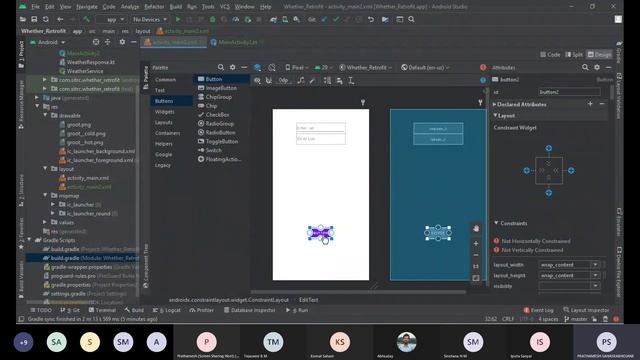Collapse the Layout section
Screen dimensions: 640x360
(x=495, y=116)
